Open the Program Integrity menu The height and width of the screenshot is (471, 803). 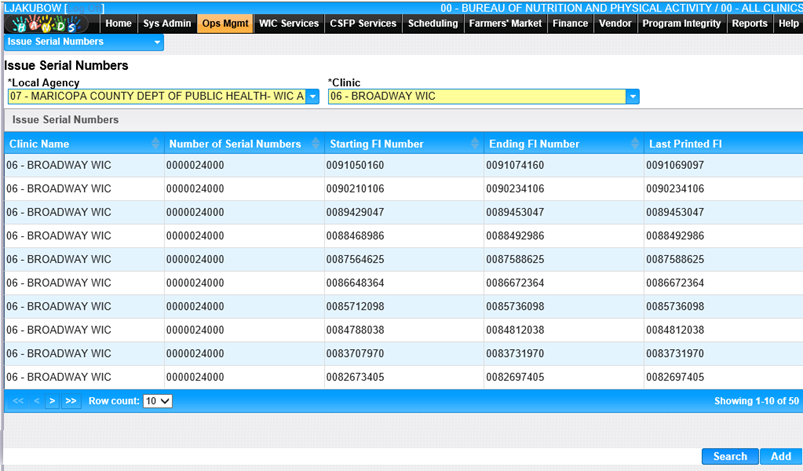[681, 24]
